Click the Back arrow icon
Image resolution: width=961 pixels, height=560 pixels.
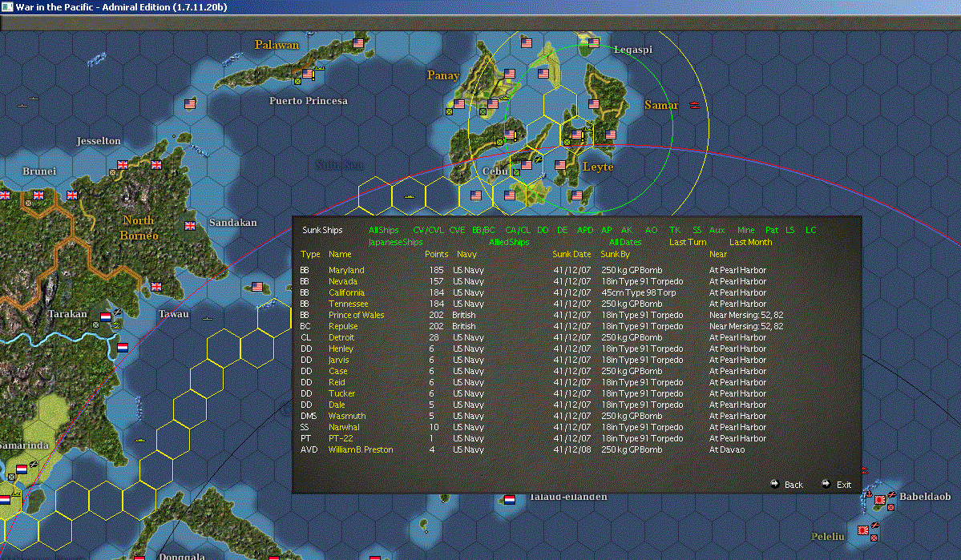[775, 483]
